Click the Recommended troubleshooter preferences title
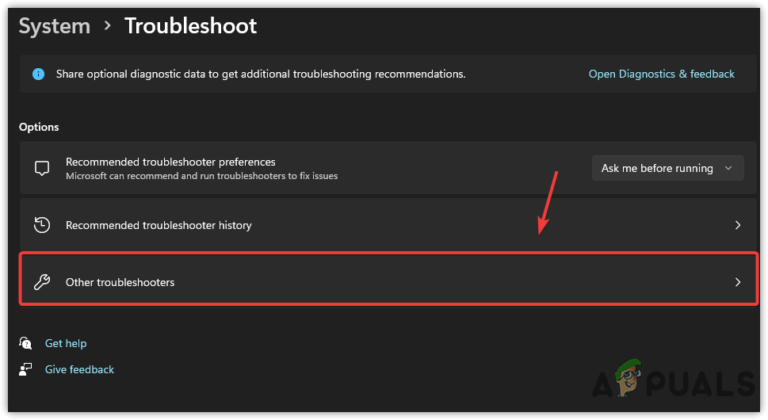This screenshot has width=768, height=420. [x=170, y=162]
